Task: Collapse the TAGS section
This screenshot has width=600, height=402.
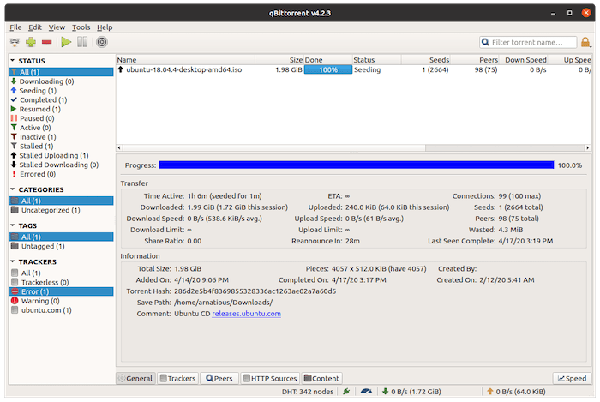Action: coord(13,226)
